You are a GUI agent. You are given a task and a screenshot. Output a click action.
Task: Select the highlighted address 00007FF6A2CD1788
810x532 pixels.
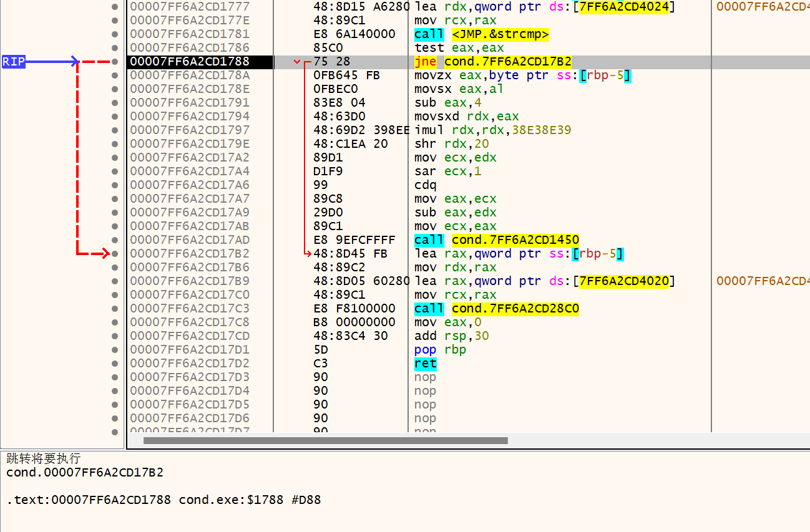tap(190, 61)
